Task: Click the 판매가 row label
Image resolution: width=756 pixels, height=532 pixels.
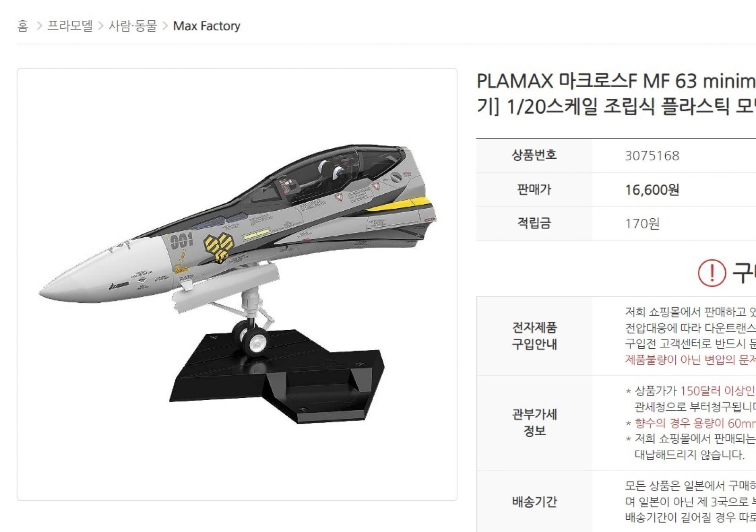Action: (534, 189)
